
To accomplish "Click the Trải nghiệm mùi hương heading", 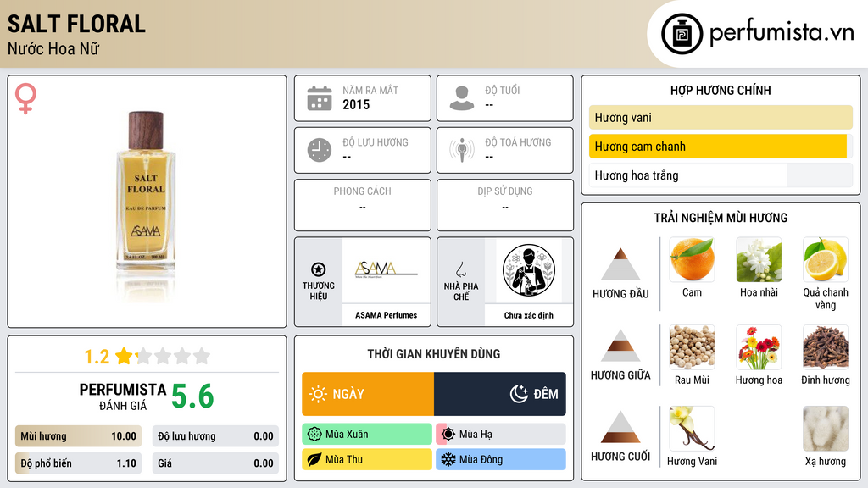I will click(x=721, y=218).
